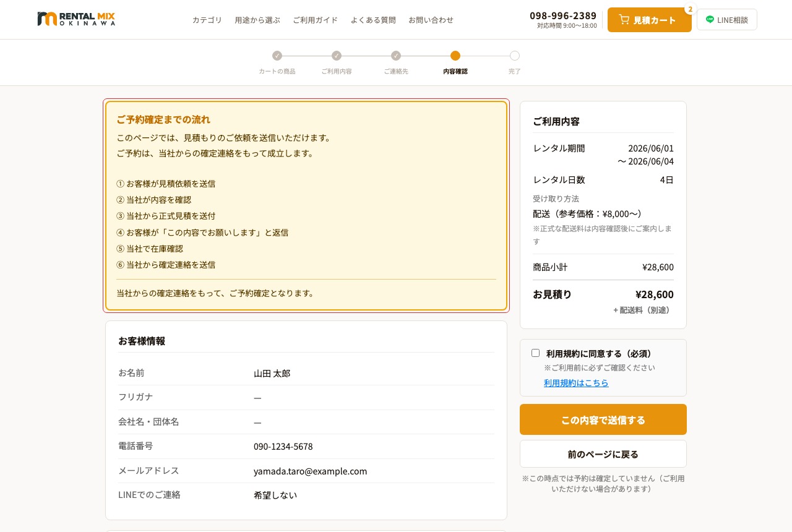
Task: Click the レンタル日数 value 4日
Action: point(667,180)
